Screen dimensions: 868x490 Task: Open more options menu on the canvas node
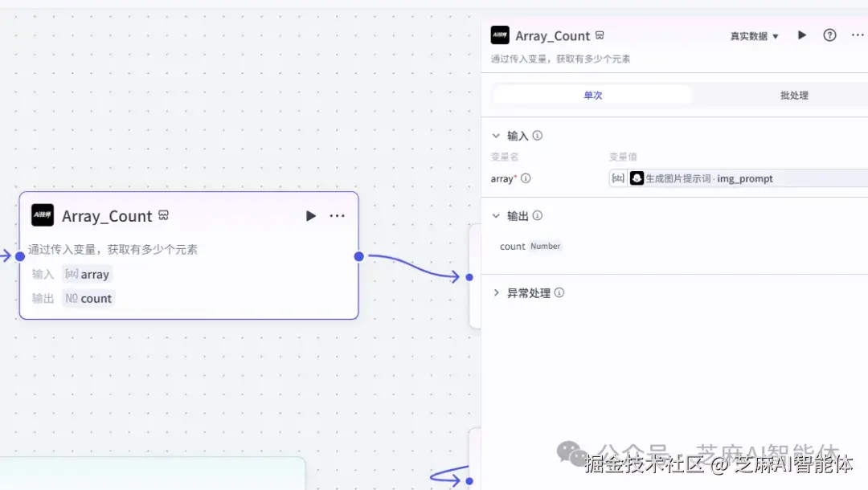pyautogui.click(x=337, y=215)
